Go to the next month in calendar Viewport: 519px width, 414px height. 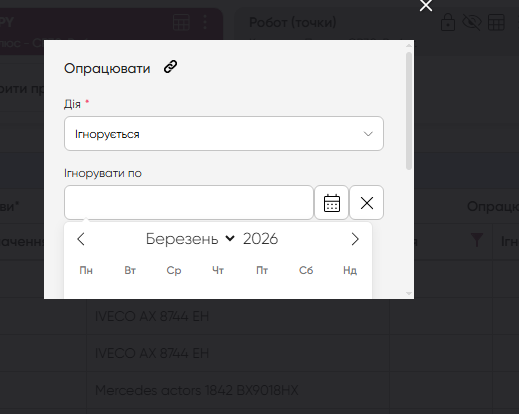[x=355, y=239]
